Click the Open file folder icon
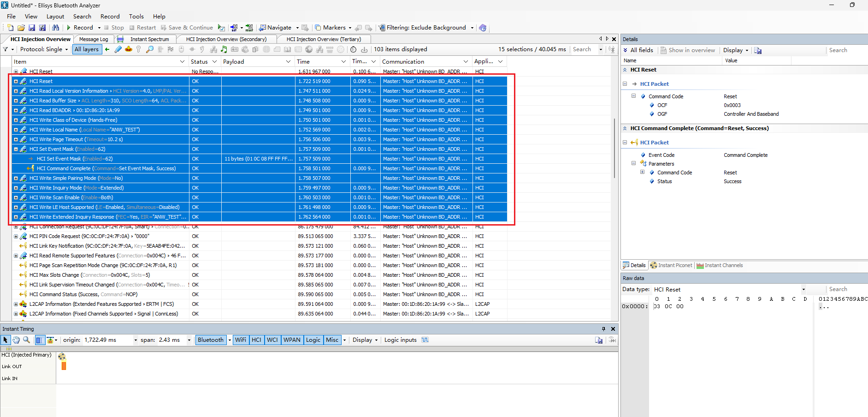868x417 pixels. pyautogui.click(x=21, y=28)
